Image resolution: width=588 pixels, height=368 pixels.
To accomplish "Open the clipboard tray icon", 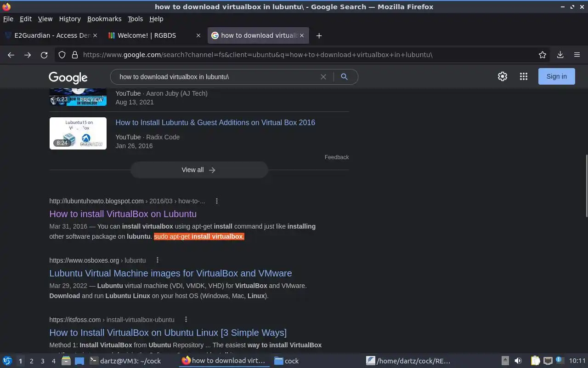I will [535, 361].
